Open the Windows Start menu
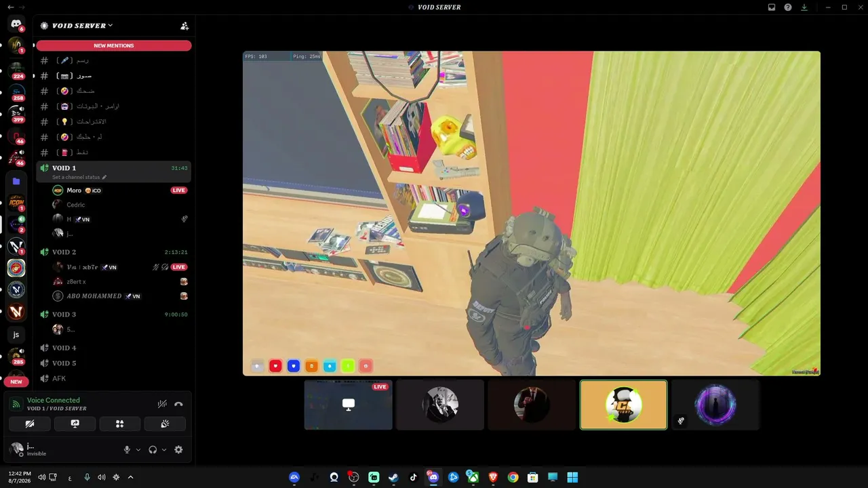The height and width of the screenshot is (488, 868). [x=573, y=477]
